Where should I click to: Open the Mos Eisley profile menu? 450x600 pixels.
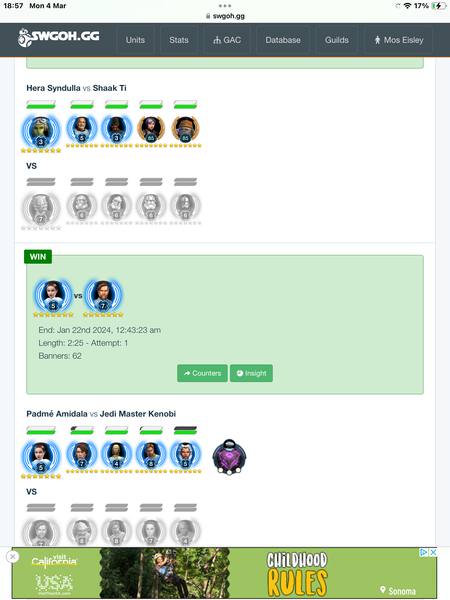[398, 40]
